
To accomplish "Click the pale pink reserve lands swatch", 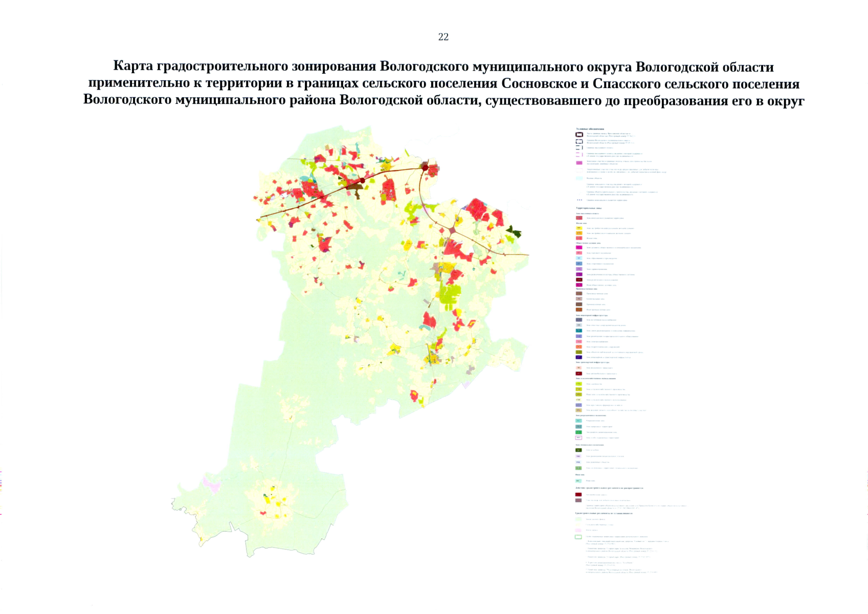I will coord(579,531).
